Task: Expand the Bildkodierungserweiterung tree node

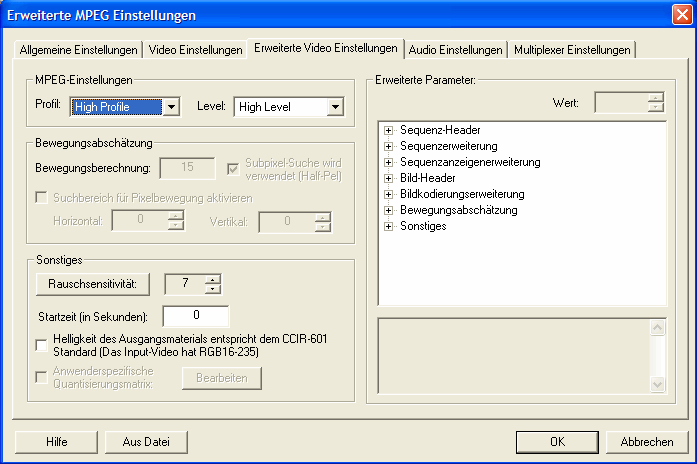Action: [389, 194]
